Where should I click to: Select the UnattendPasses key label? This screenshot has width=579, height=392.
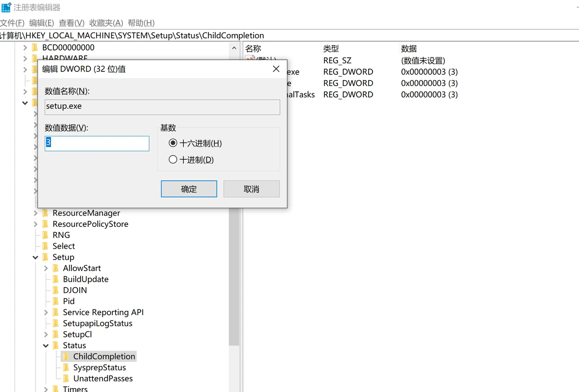click(x=103, y=378)
